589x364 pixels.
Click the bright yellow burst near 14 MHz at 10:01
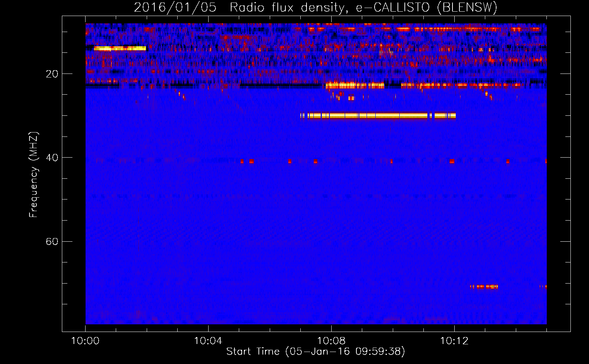tap(120, 48)
